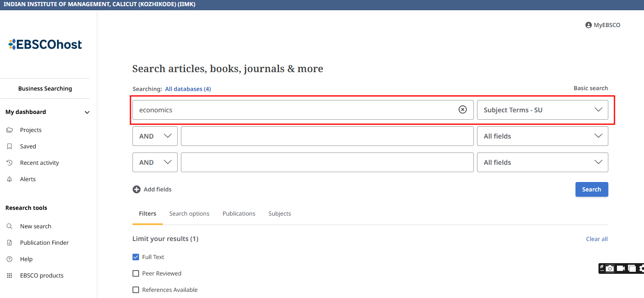644x298 pixels.
Task: Open the Subject Terms - SU field dropdown
Action: tap(542, 110)
